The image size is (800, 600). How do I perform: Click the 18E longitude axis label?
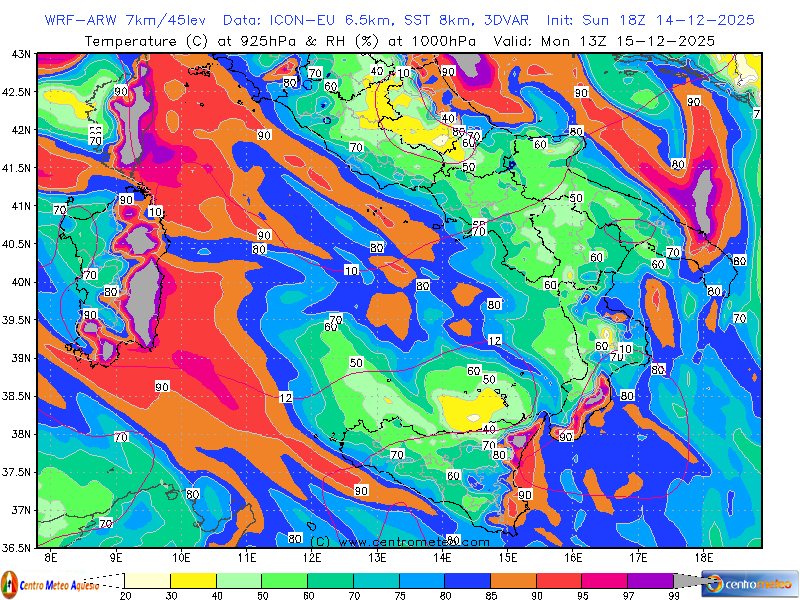[703, 556]
